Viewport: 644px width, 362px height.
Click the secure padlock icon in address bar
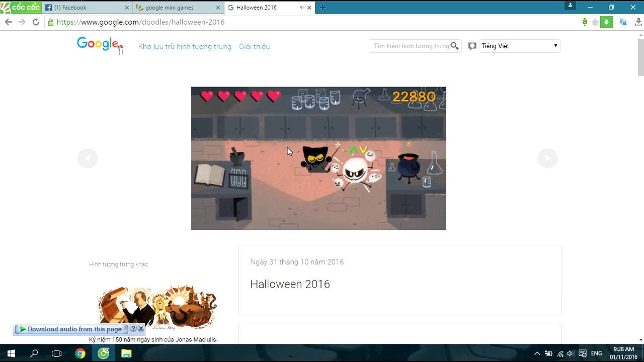pos(50,22)
